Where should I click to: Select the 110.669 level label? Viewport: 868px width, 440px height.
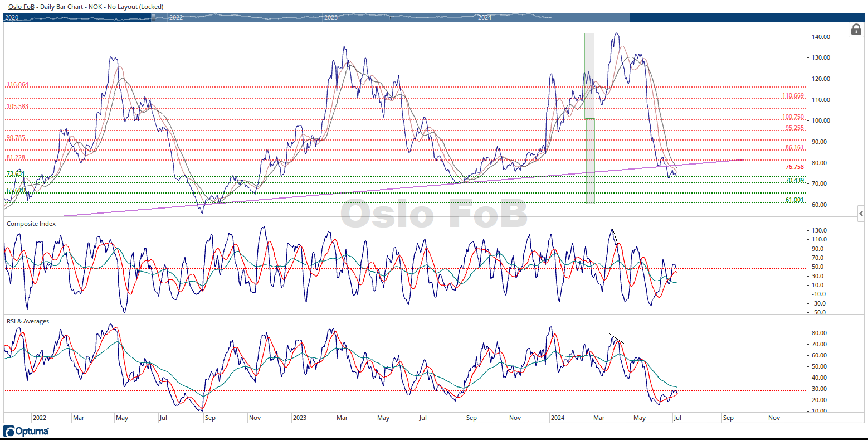pos(793,96)
